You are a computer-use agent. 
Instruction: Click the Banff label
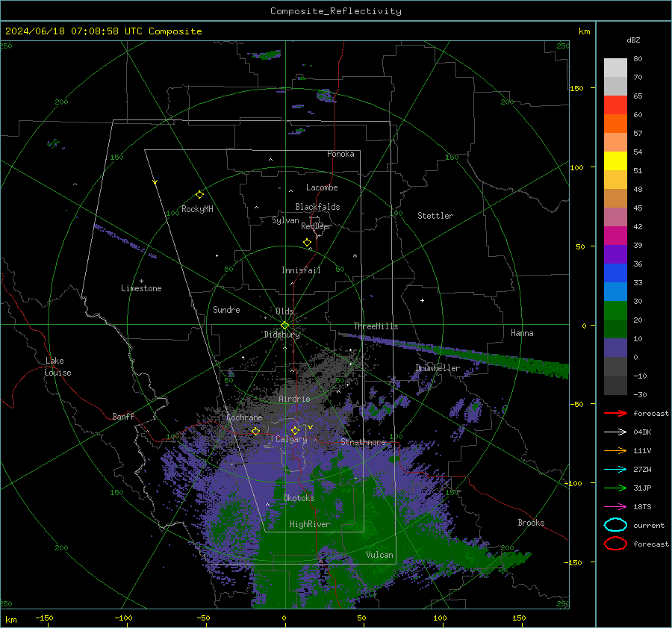coord(123,416)
